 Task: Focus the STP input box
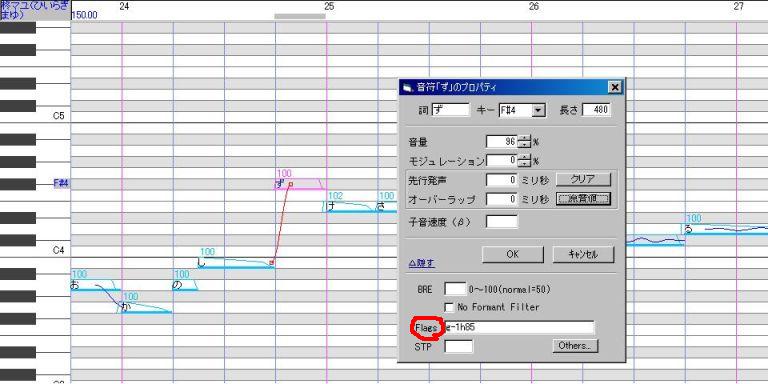click(x=459, y=346)
